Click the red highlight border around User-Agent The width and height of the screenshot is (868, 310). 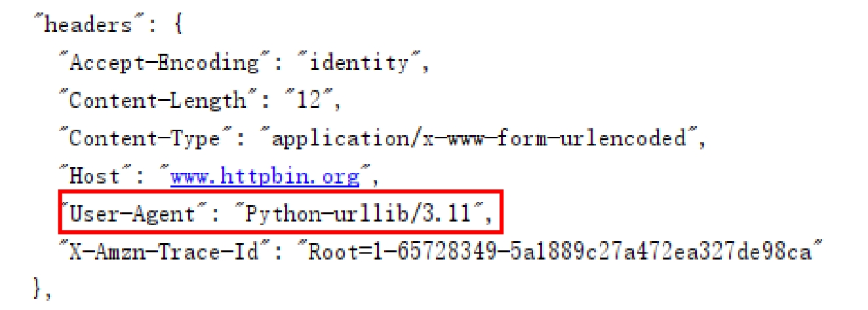tap(281, 191)
